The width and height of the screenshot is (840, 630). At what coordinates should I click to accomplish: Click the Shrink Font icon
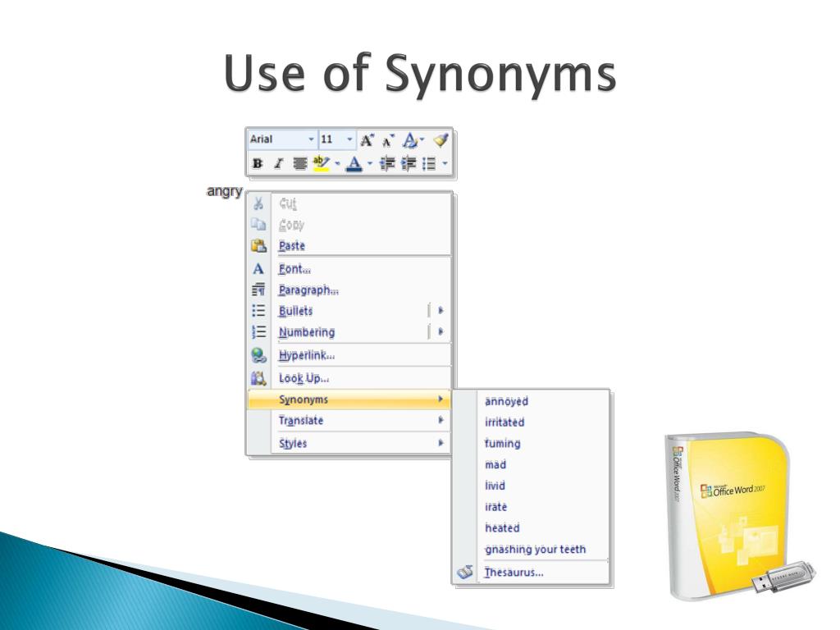(388, 140)
